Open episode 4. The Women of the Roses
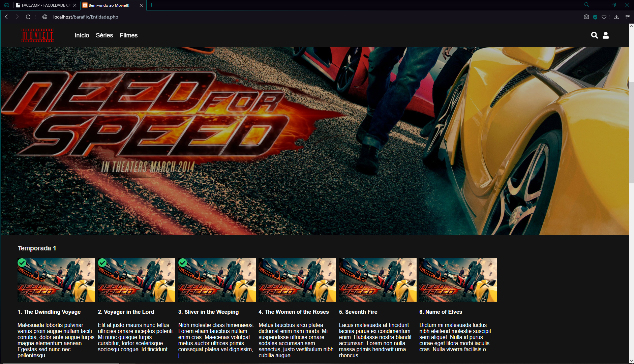This screenshot has width=634, height=364. pos(294,312)
